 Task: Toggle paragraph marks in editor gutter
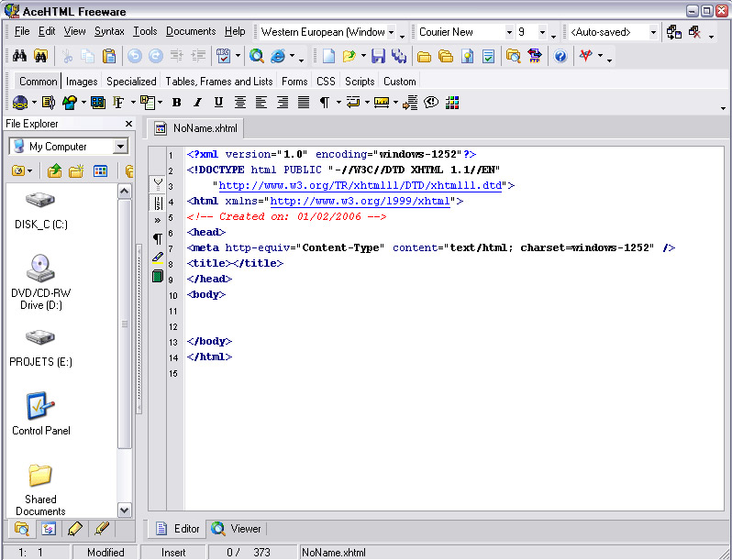[158, 238]
